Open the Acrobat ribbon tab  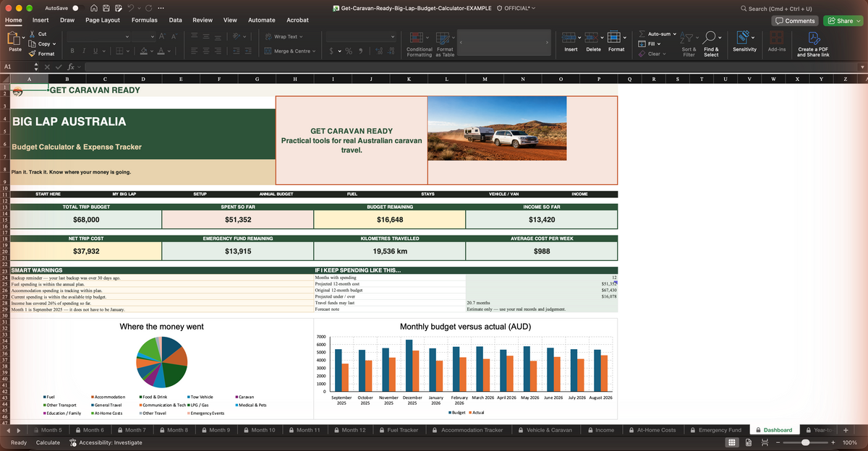298,20
